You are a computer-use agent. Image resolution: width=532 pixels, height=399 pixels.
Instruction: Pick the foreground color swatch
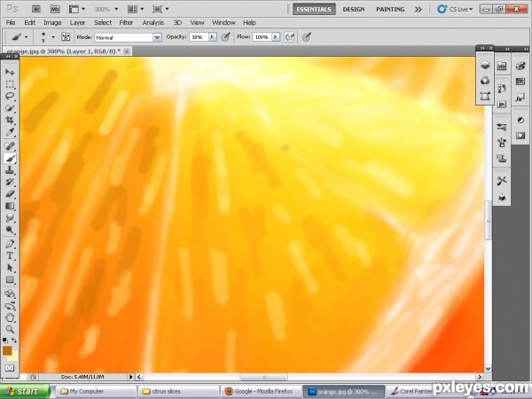tap(7, 351)
